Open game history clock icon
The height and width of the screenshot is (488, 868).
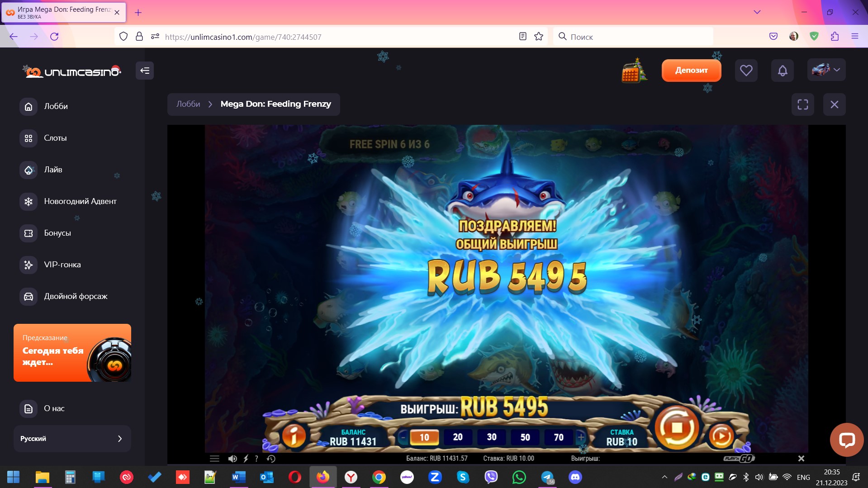coord(271,459)
